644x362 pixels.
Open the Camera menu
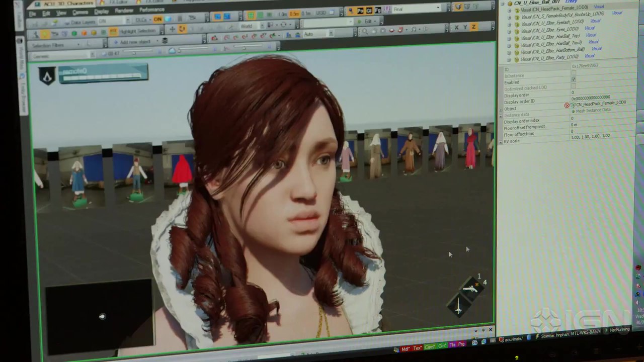(80, 13)
